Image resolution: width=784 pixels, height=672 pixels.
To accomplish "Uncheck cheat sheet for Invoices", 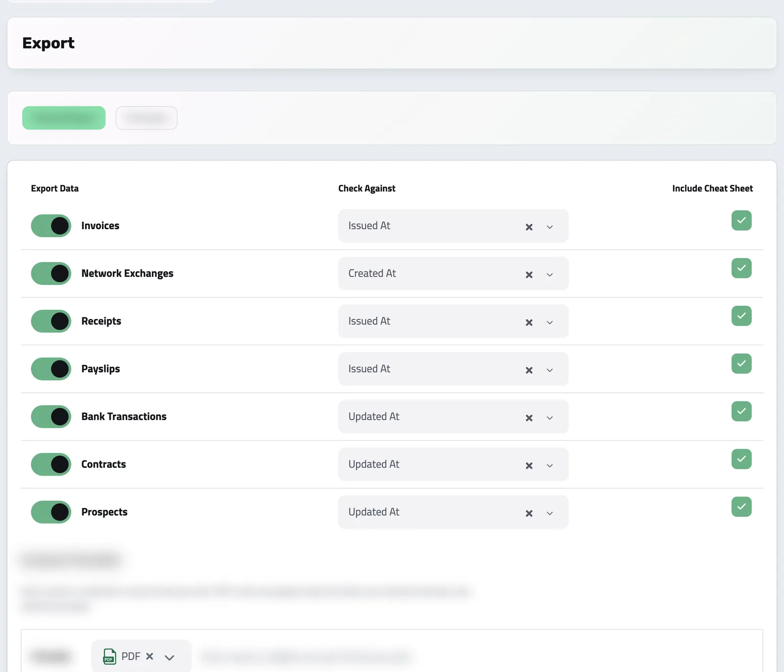I will pos(741,220).
